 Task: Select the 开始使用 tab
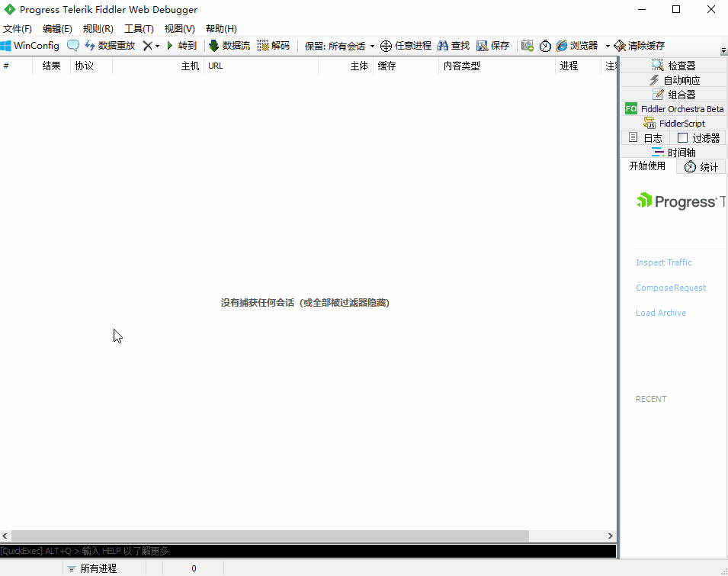click(x=648, y=166)
